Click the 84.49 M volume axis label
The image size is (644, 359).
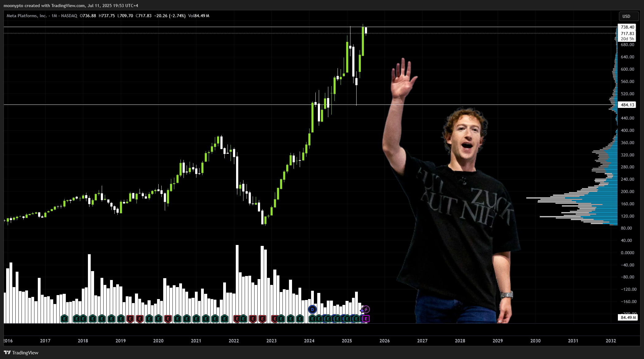point(628,318)
